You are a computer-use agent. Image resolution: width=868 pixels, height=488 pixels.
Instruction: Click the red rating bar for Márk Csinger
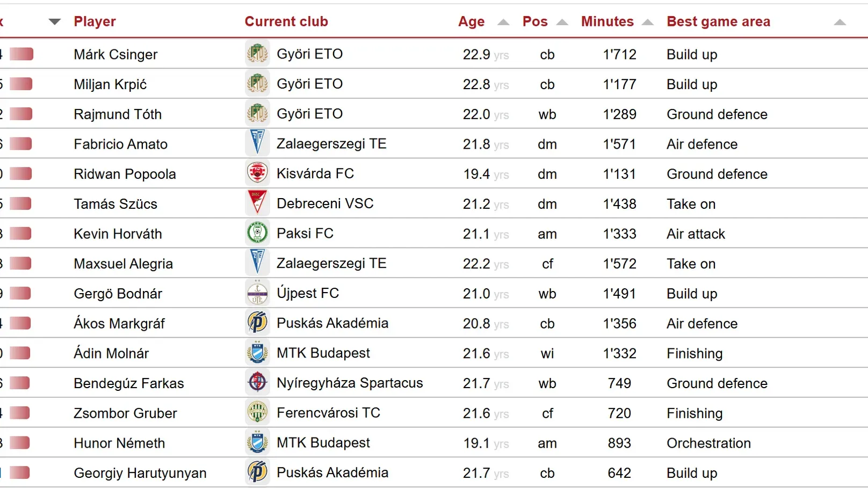[21, 54]
